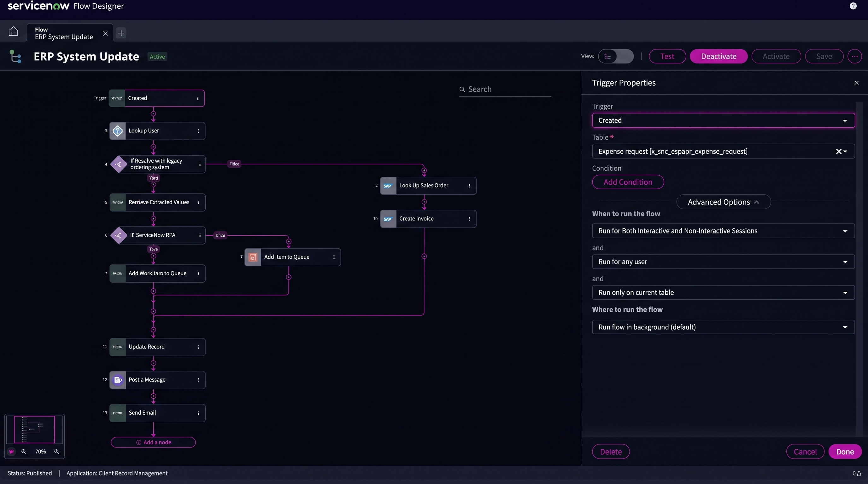Click the SAP icon on Create Invoice

(x=388, y=219)
